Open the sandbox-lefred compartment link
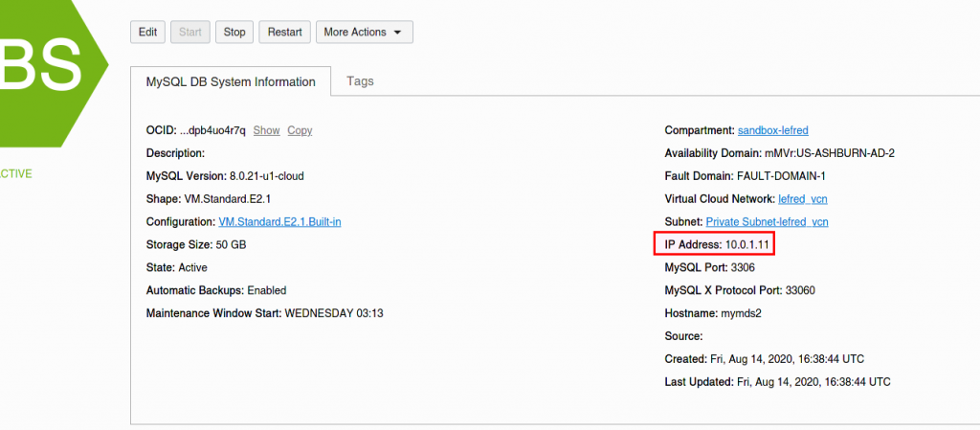The width and height of the screenshot is (980, 430). coord(773,130)
